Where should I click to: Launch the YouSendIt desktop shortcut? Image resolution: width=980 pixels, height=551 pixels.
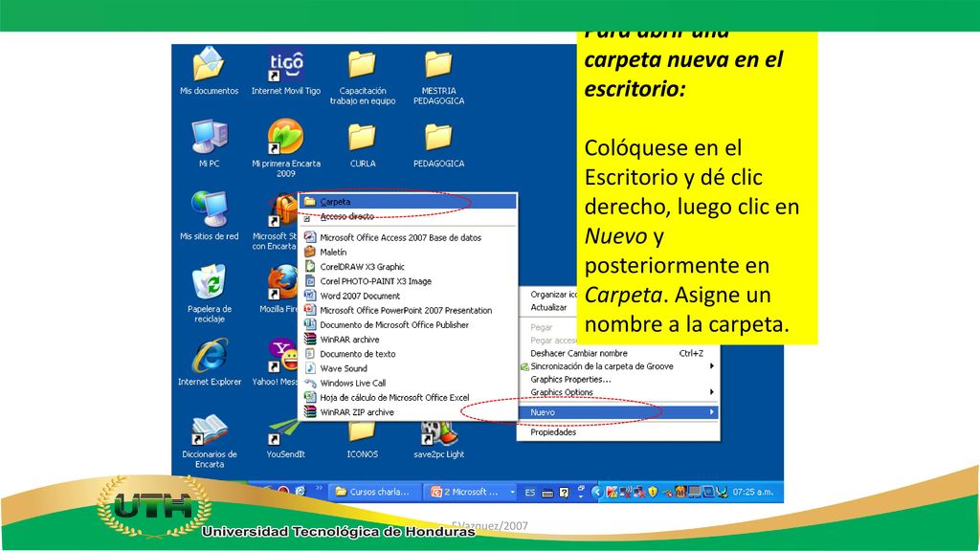(x=285, y=438)
